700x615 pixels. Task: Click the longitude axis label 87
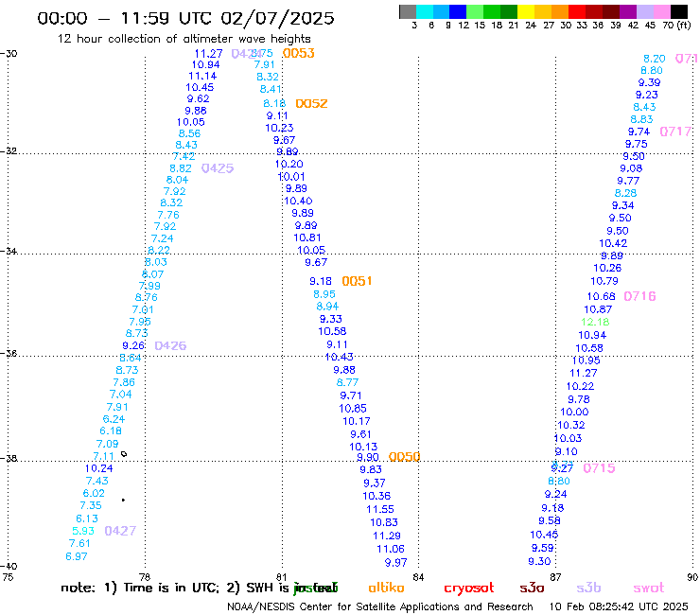click(555, 577)
